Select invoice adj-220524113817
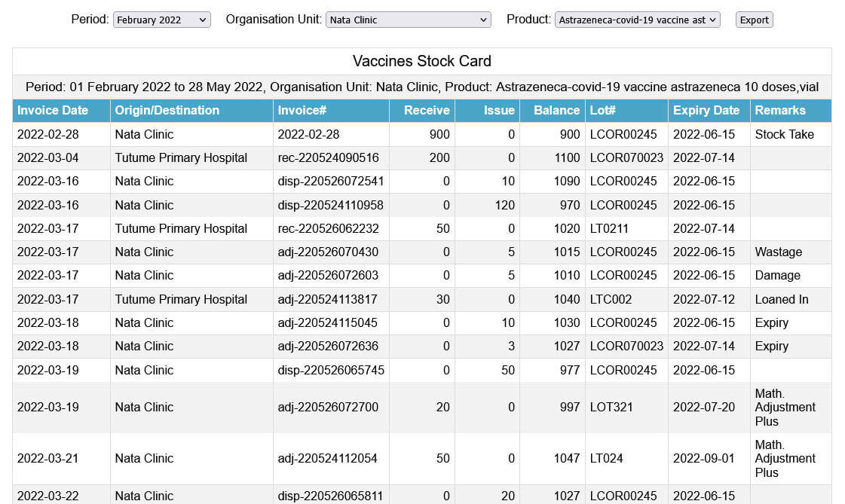 click(x=327, y=299)
